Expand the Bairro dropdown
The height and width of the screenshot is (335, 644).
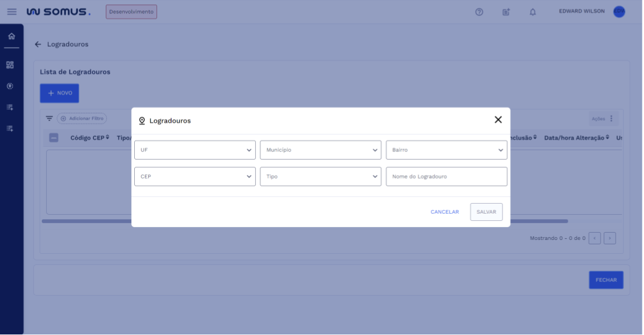pos(447,150)
